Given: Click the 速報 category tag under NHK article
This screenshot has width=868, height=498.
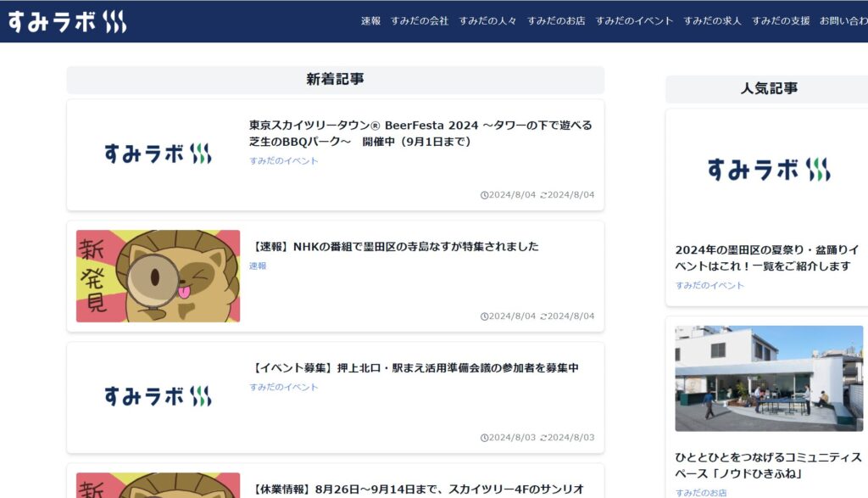Looking at the screenshot, I should pyautogui.click(x=258, y=266).
